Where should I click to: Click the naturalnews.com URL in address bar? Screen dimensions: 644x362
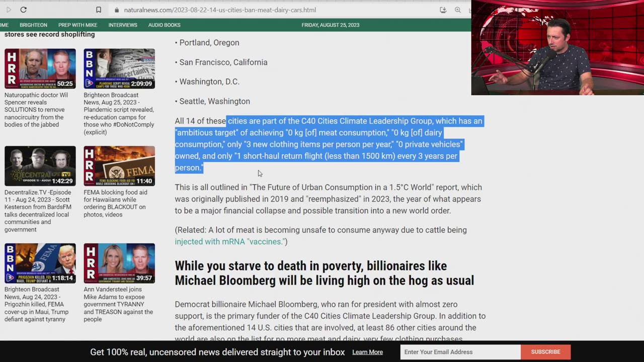pos(220,10)
